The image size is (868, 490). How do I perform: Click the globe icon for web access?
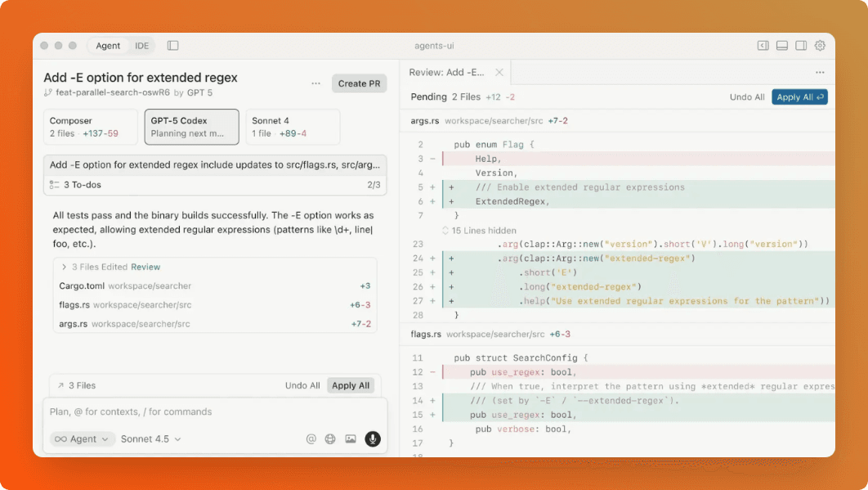(330, 438)
